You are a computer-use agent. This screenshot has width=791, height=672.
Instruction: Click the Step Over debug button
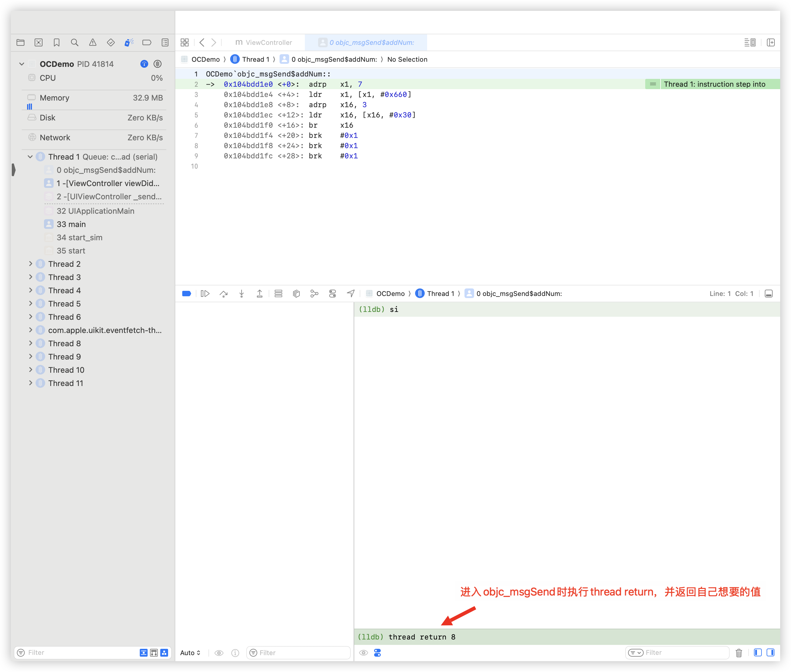(x=224, y=293)
